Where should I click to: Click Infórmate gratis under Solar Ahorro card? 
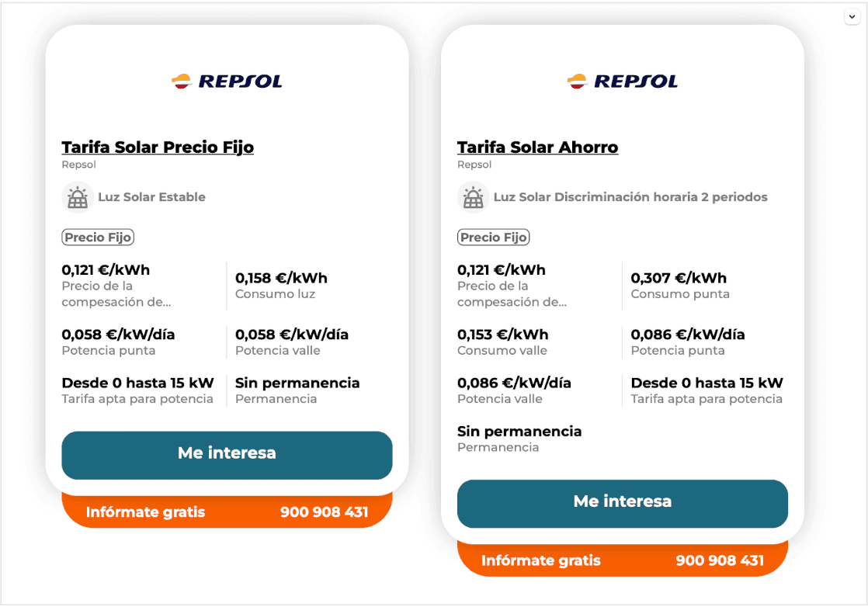click(x=540, y=560)
